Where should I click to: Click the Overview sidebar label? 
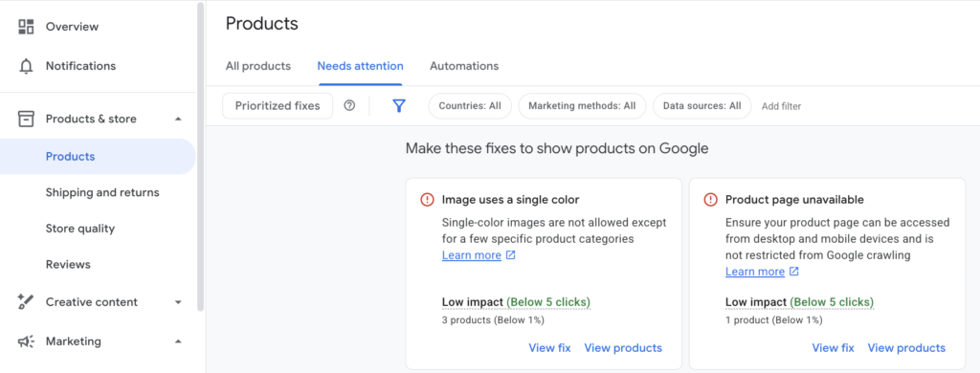click(72, 26)
